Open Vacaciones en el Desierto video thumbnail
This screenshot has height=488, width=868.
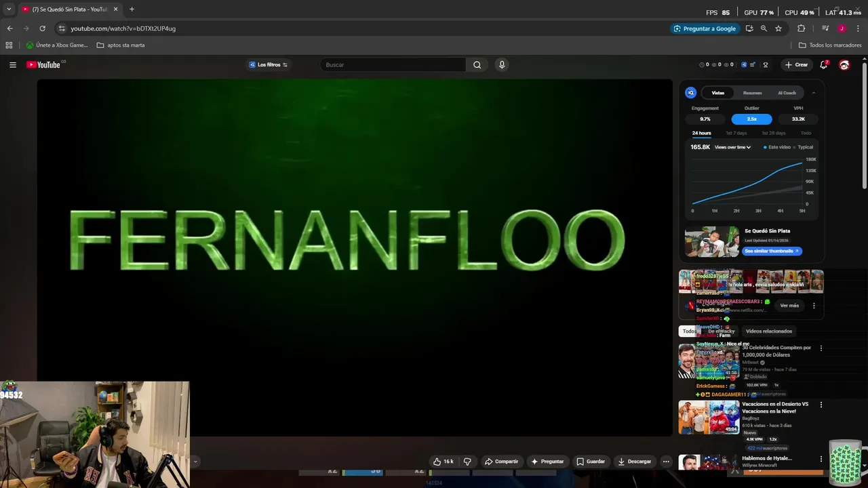point(709,417)
